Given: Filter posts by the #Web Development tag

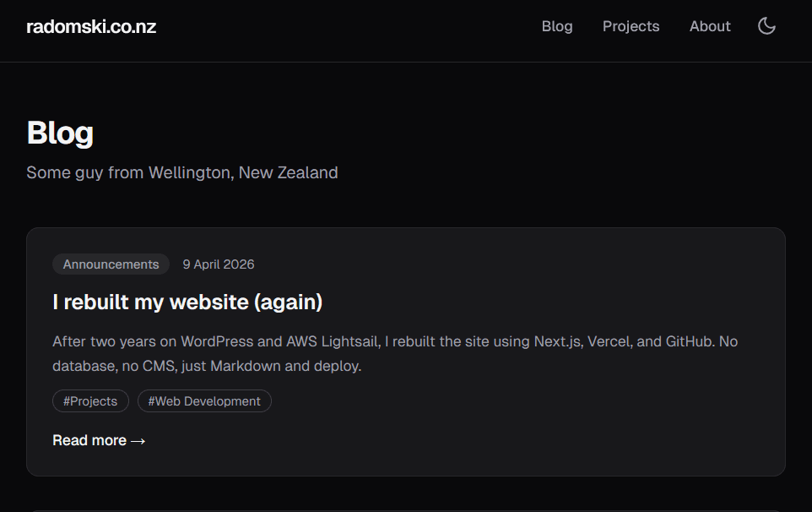Looking at the screenshot, I should tap(204, 400).
